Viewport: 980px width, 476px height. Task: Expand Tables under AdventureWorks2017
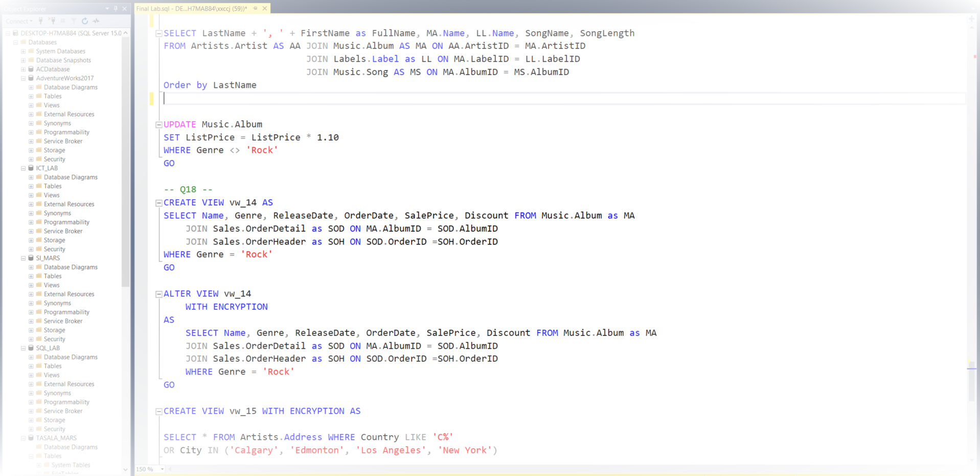[31, 96]
